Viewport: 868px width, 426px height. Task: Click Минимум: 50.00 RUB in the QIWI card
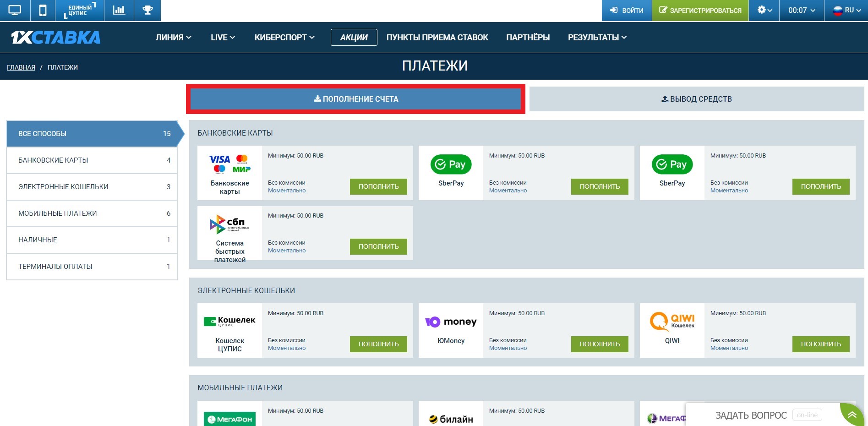(738, 313)
